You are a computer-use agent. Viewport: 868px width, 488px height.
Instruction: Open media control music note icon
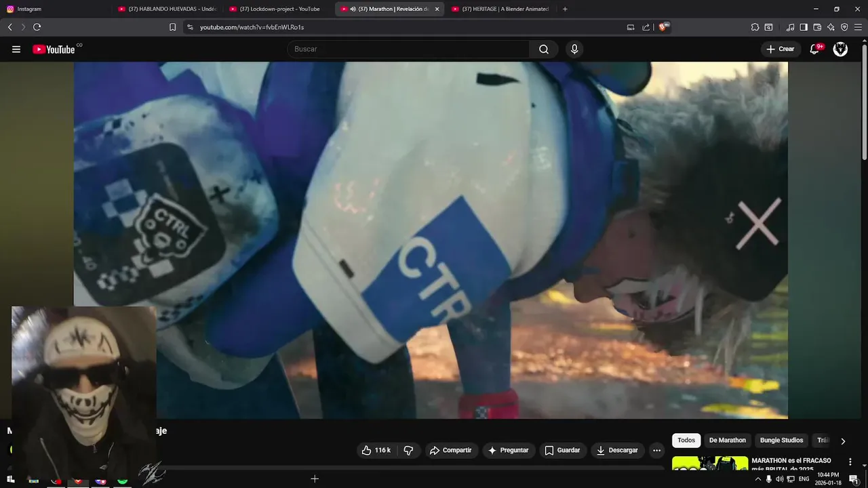pos(790,27)
